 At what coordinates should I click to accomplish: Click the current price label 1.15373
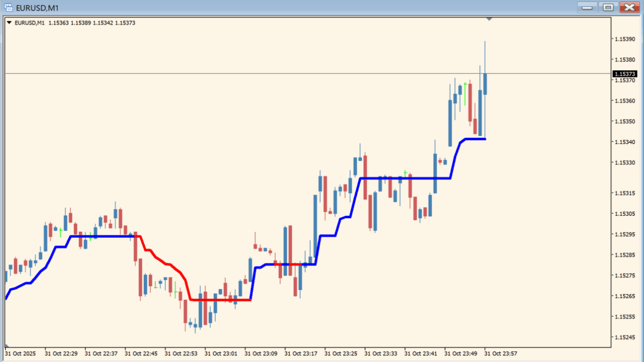[625, 74]
